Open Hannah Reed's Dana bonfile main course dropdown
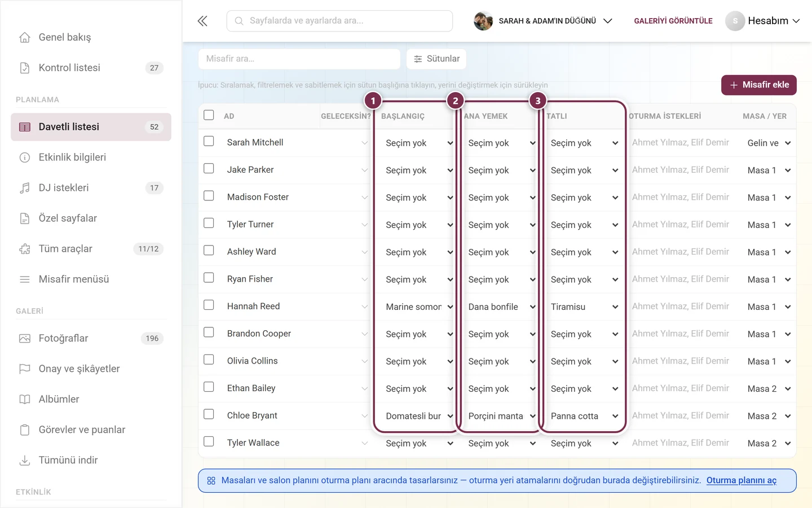The height and width of the screenshot is (508, 812). point(502,307)
